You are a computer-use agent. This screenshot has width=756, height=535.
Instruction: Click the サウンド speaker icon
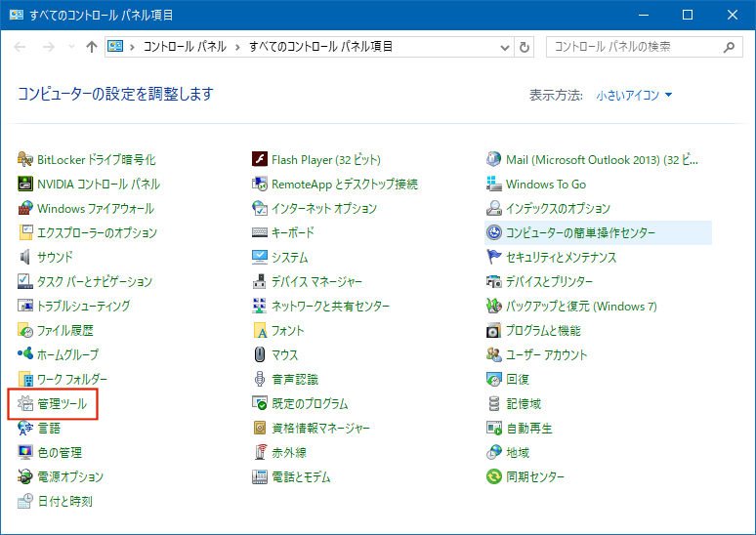point(25,257)
